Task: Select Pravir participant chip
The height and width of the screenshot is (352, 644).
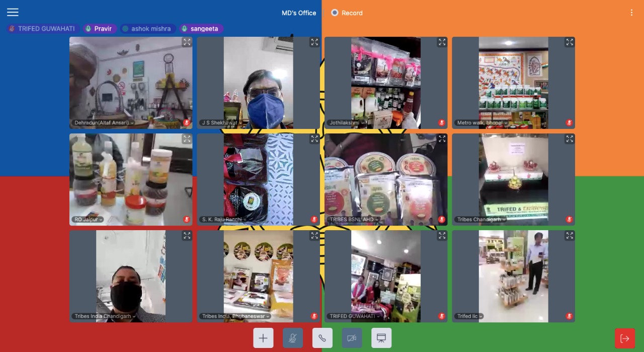Action: click(100, 29)
